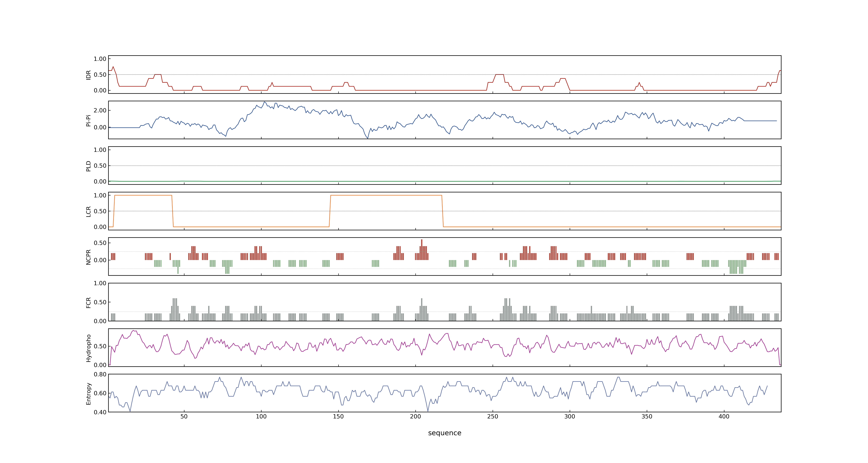
Task: Click the LCR plateau spanning residues 145 to 215
Action: pos(386,195)
